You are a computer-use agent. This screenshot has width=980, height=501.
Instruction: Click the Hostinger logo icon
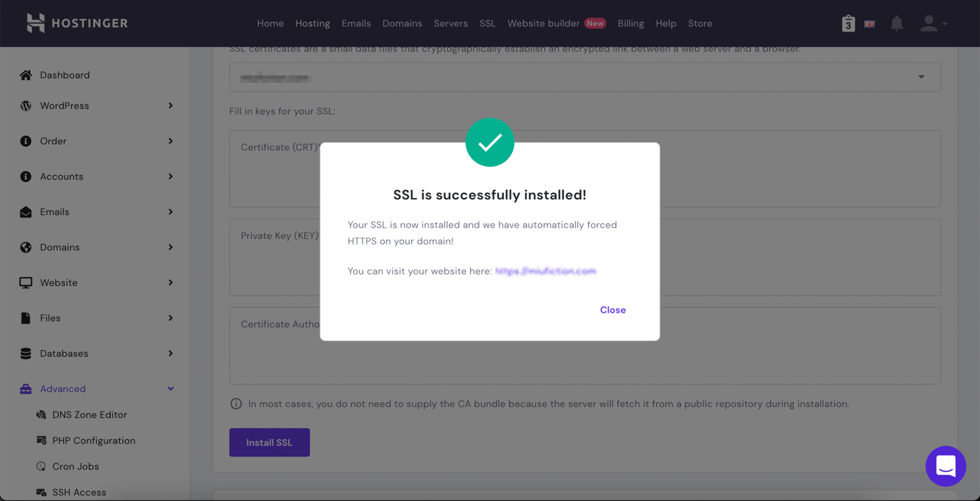click(36, 23)
